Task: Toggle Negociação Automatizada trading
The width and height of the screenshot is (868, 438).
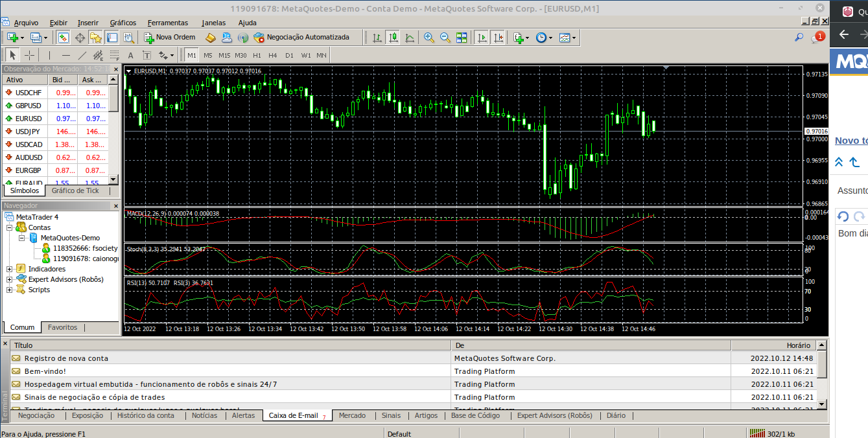Action: tap(301, 38)
